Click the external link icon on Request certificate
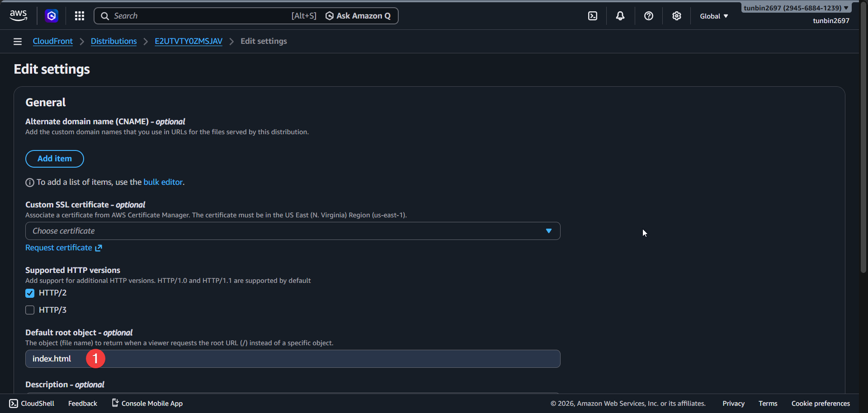868x413 pixels. point(99,248)
